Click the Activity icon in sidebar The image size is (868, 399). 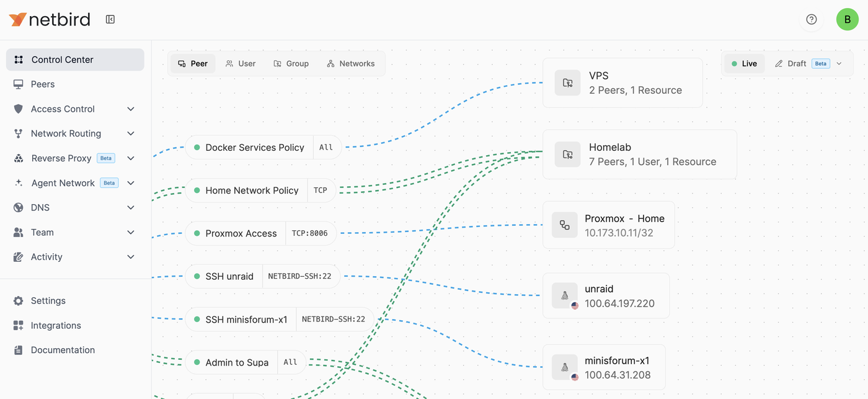click(19, 257)
